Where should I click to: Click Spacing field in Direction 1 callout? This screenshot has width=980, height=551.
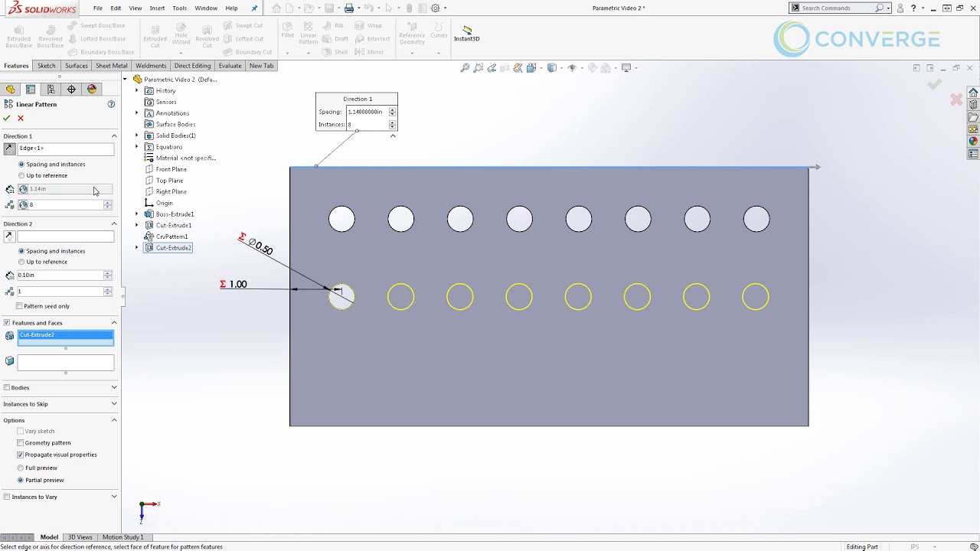[367, 112]
